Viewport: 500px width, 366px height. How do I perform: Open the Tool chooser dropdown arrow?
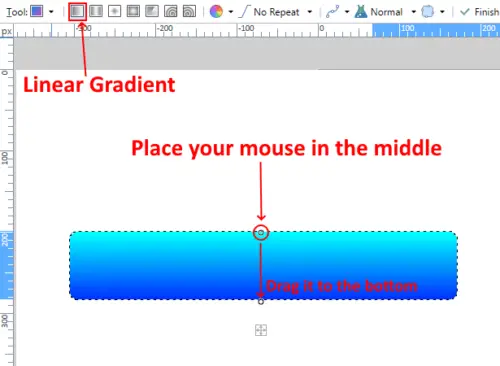tap(51, 12)
